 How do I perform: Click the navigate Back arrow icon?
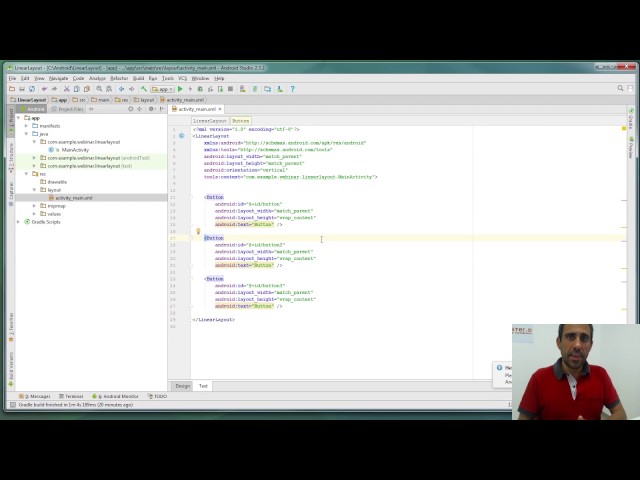pos(122,89)
